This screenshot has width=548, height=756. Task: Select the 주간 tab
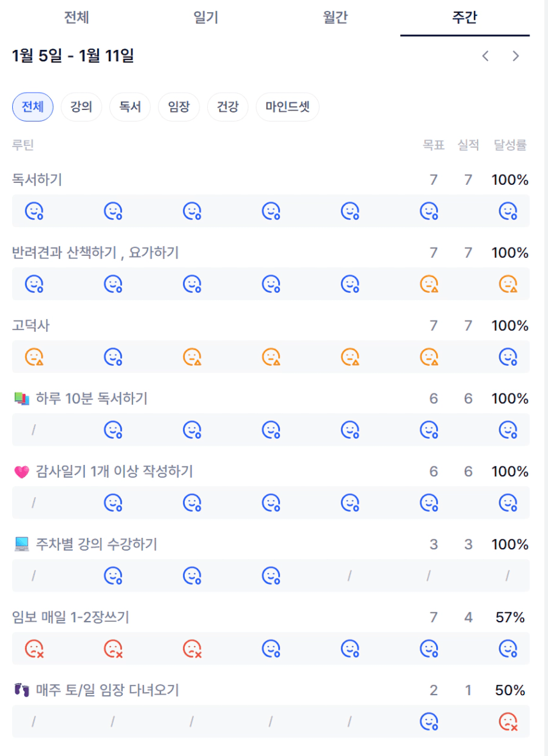tap(464, 17)
